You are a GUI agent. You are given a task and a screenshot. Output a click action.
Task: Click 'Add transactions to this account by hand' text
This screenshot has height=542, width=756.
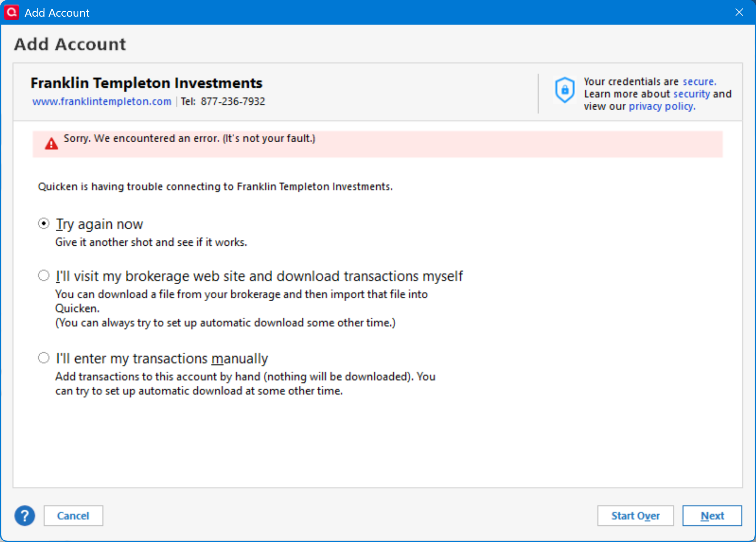pos(245,383)
